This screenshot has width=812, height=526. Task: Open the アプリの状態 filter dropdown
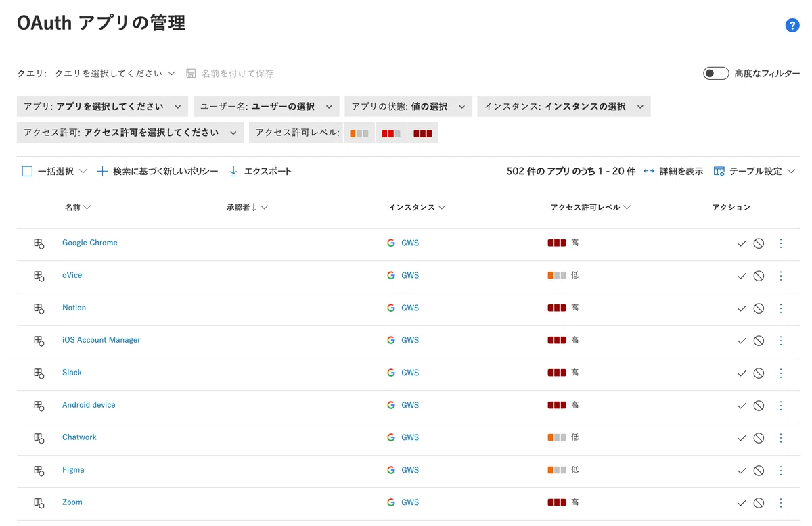tap(408, 107)
